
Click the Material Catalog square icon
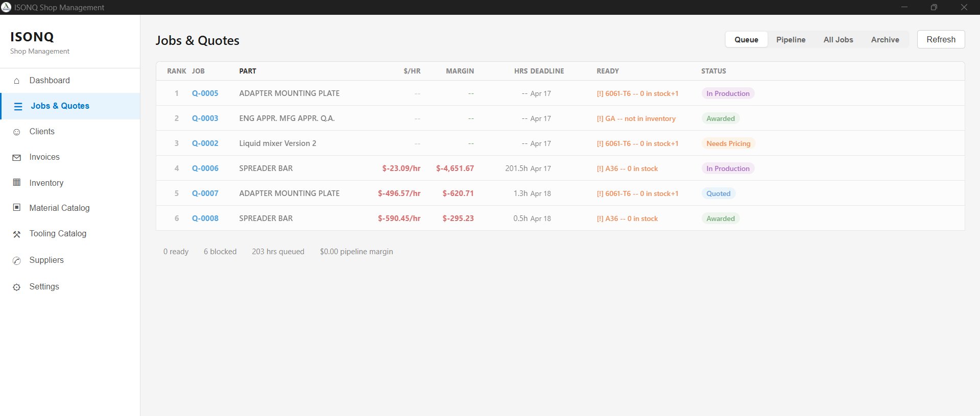pos(17,208)
